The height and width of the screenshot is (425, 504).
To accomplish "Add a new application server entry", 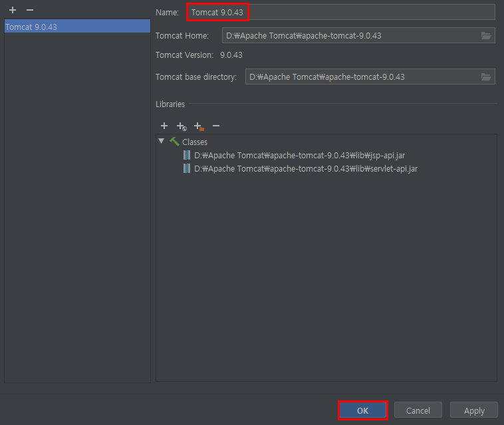I will [x=13, y=10].
